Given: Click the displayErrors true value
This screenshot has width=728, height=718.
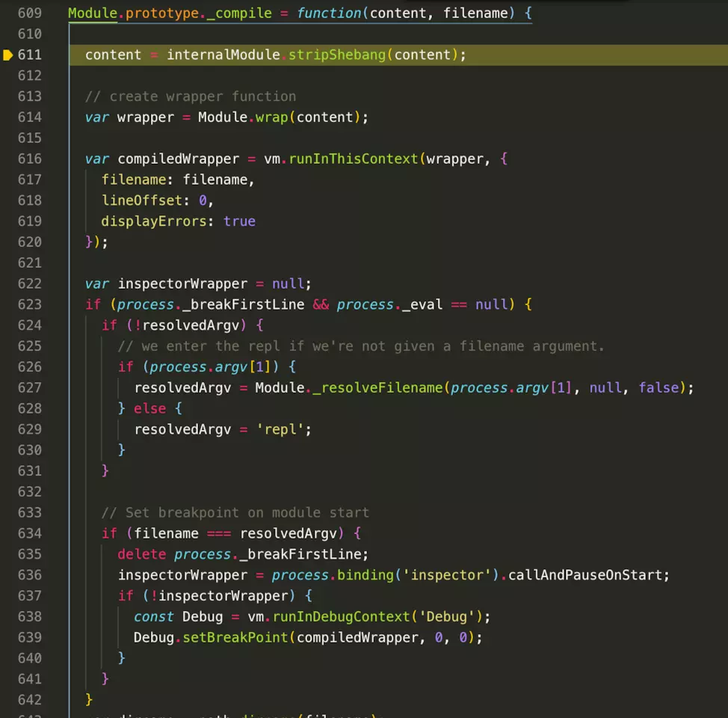Looking at the screenshot, I should [x=239, y=221].
